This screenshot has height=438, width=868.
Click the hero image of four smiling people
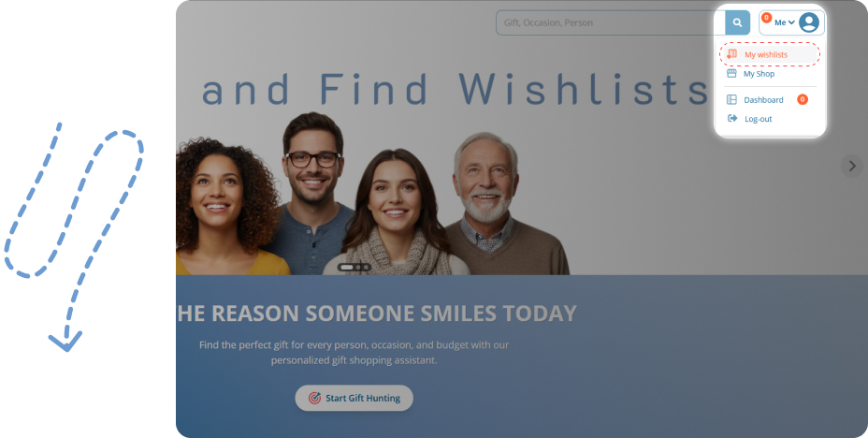point(372,194)
